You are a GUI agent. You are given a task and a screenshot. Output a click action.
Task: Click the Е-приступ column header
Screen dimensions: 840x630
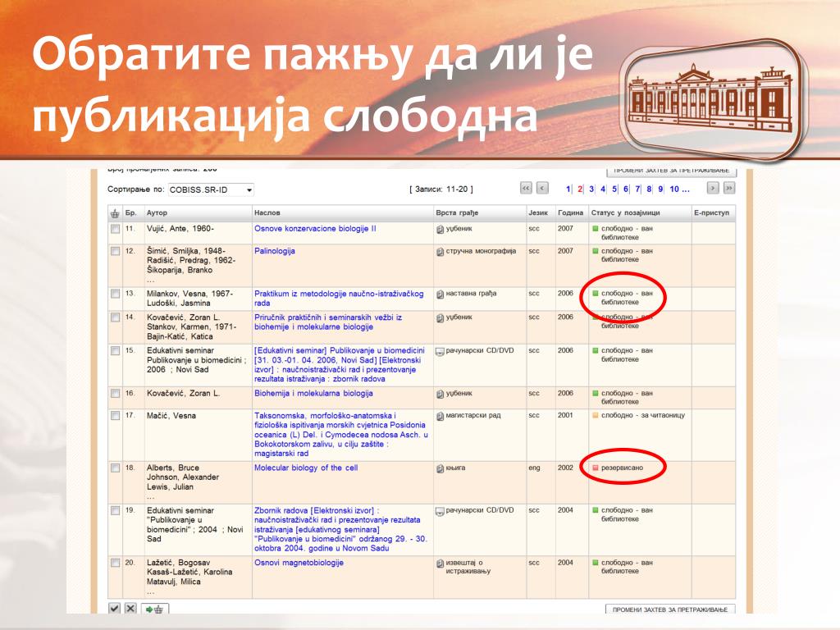tap(711, 213)
